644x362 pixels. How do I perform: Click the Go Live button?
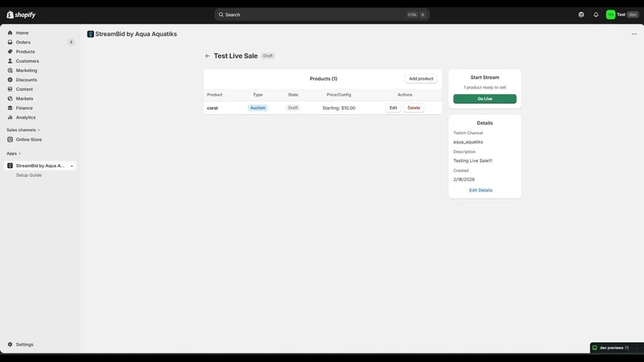click(x=485, y=99)
